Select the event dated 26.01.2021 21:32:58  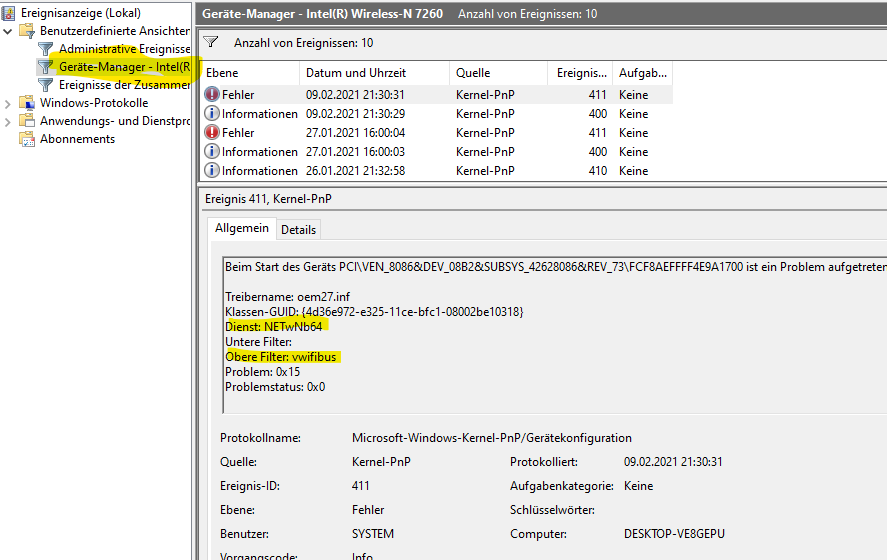437,171
